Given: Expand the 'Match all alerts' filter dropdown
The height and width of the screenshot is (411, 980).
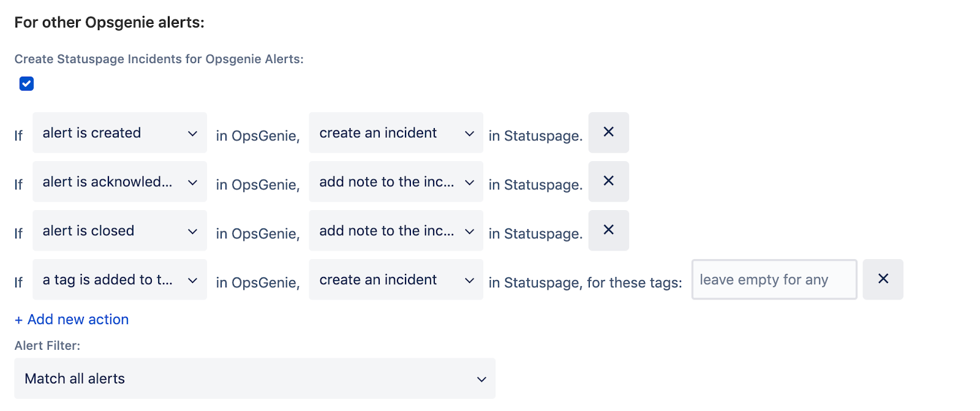Looking at the screenshot, I should tap(255, 379).
